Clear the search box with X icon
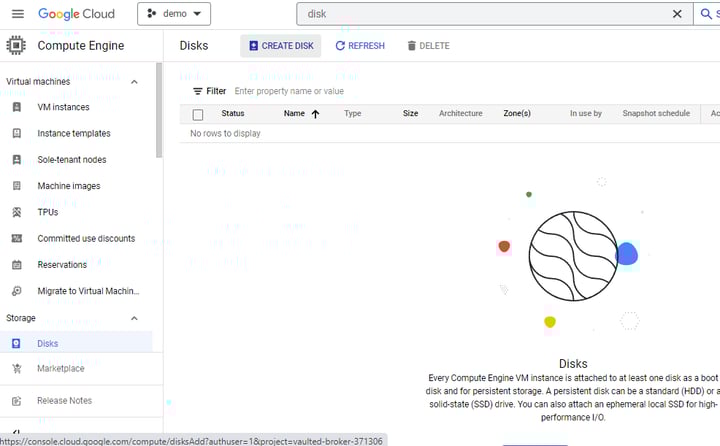 [x=677, y=14]
